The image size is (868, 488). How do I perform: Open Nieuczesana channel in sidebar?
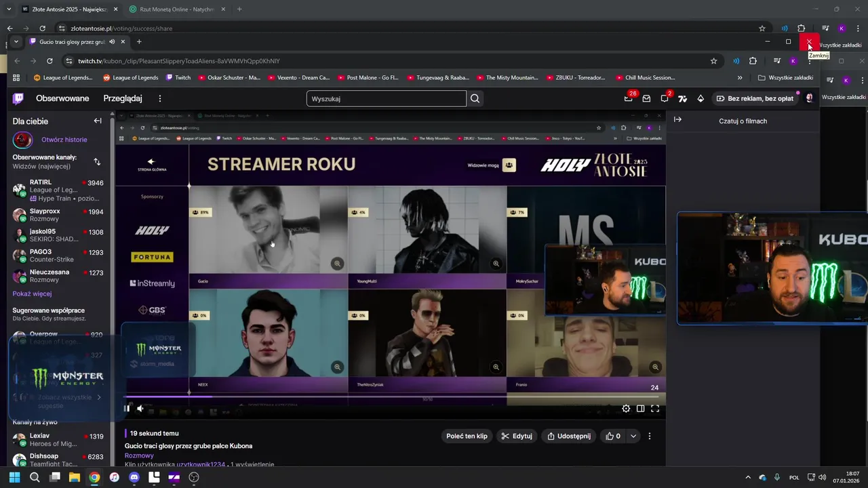click(58, 276)
